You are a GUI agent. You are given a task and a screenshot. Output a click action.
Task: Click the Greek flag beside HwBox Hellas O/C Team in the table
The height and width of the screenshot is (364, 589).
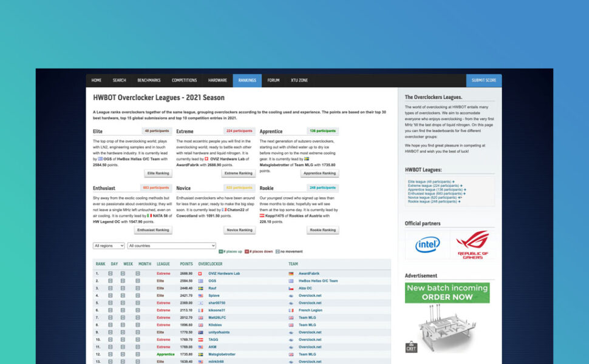point(291,281)
